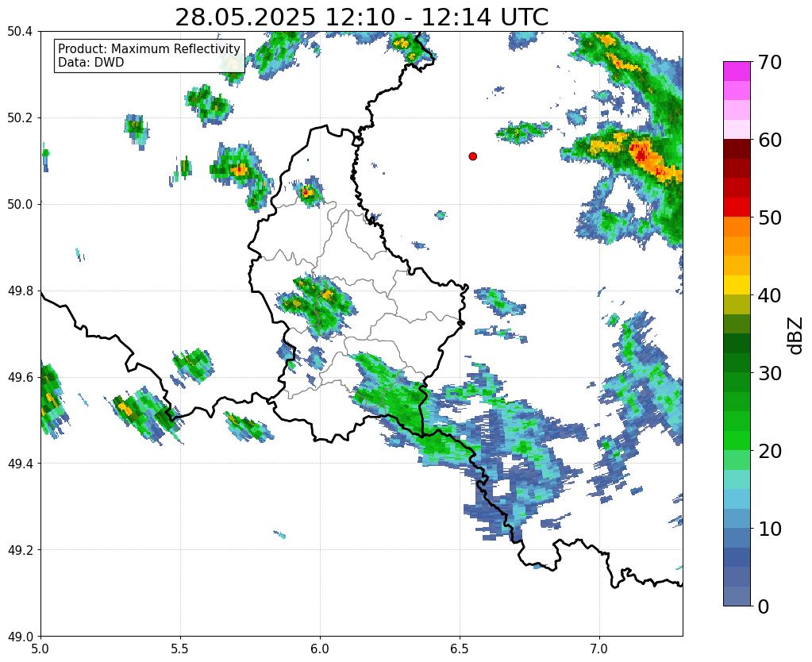The width and height of the screenshot is (812, 662).
Task: Click the "Product: Maximum Reflectivity" text
Action: 149,48
